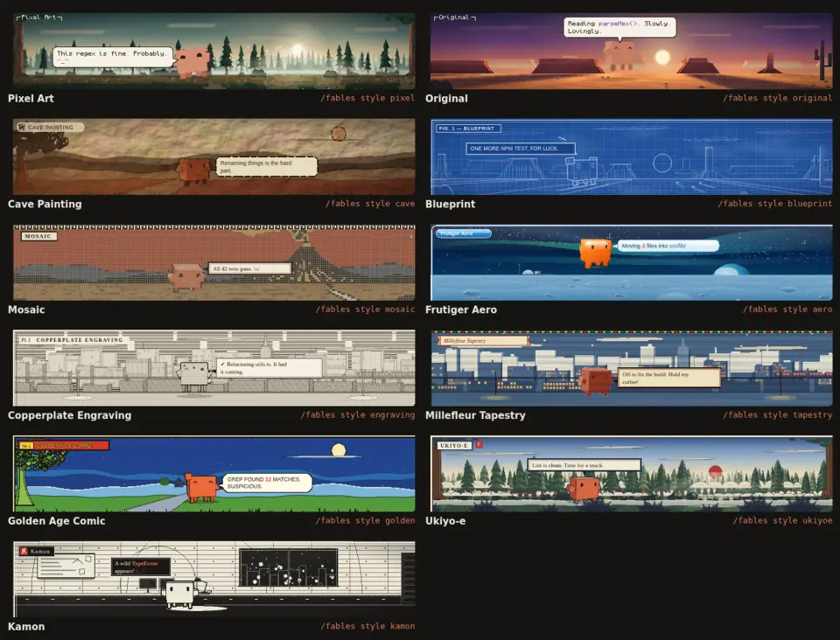Click the blue 'Frutiger Aero' pill badge

[x=464, y=233]
